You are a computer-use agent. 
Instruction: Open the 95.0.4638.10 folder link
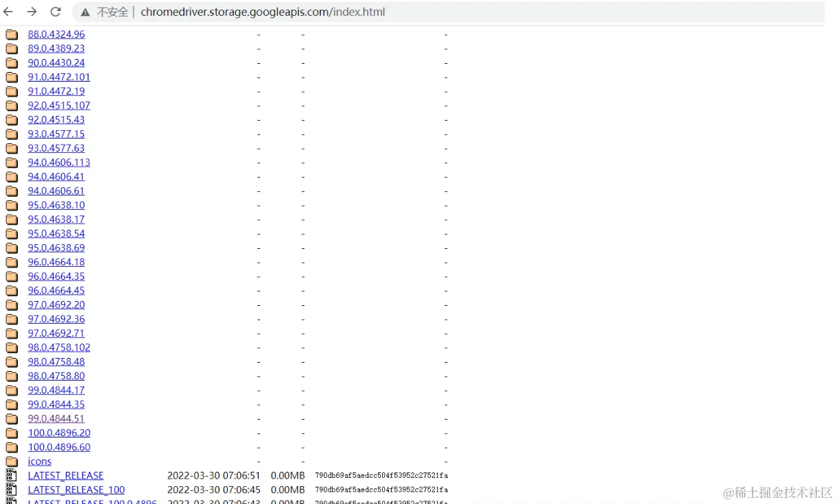pos(56,205)
